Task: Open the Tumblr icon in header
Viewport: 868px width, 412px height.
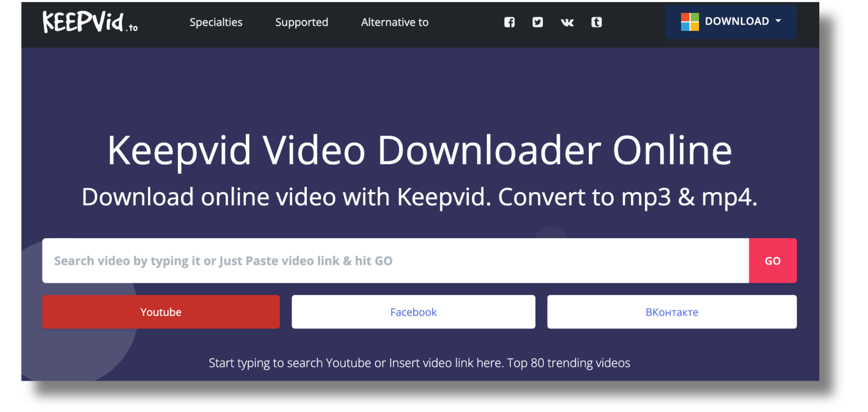Action: coord(596,22)
